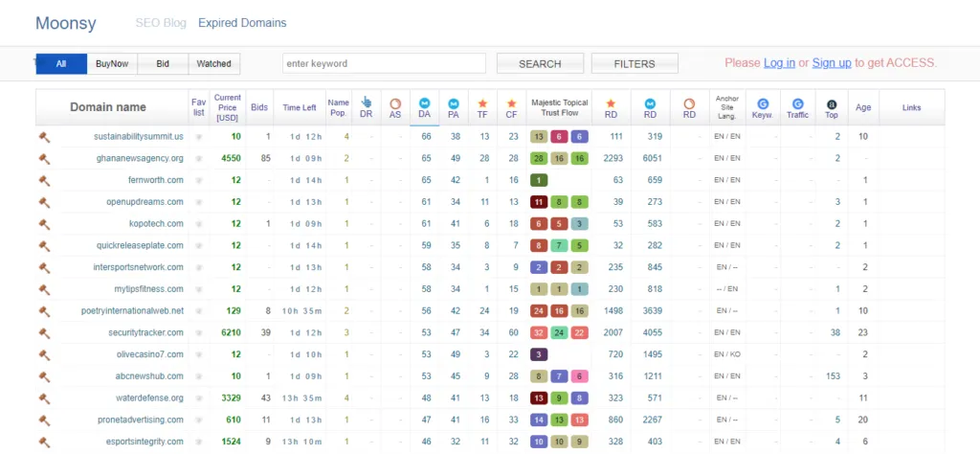Viewport: 980px width, 454px height.
Task: Sort by Google Traffic column header
Action: coord(797,107)
